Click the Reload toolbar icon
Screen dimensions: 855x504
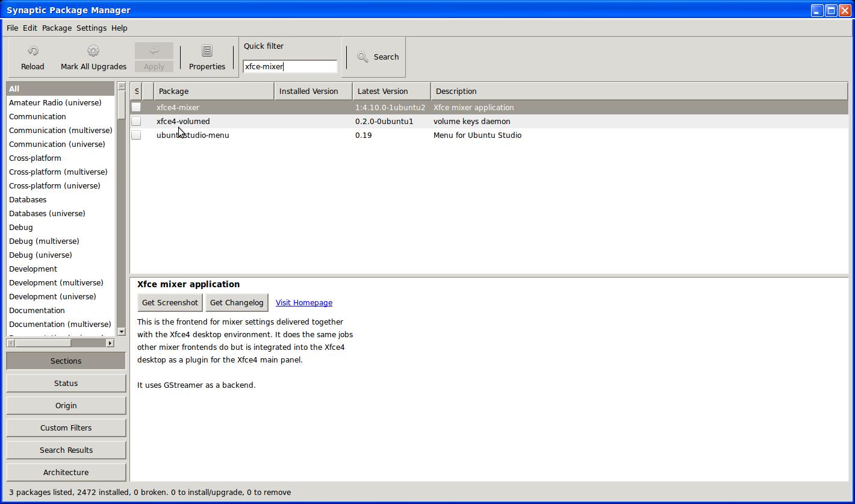point(33,51)
